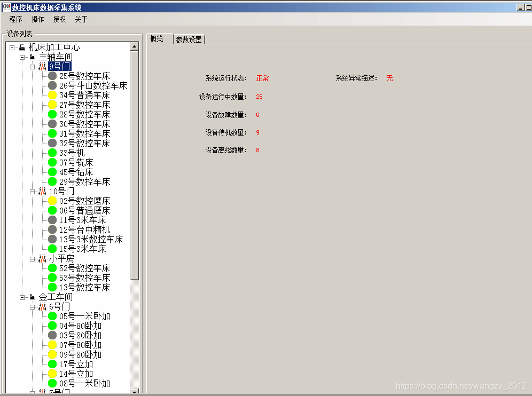The image size is (532, 396).
Task: Click the group icon beside 小平房
Action: pos(42,258)
